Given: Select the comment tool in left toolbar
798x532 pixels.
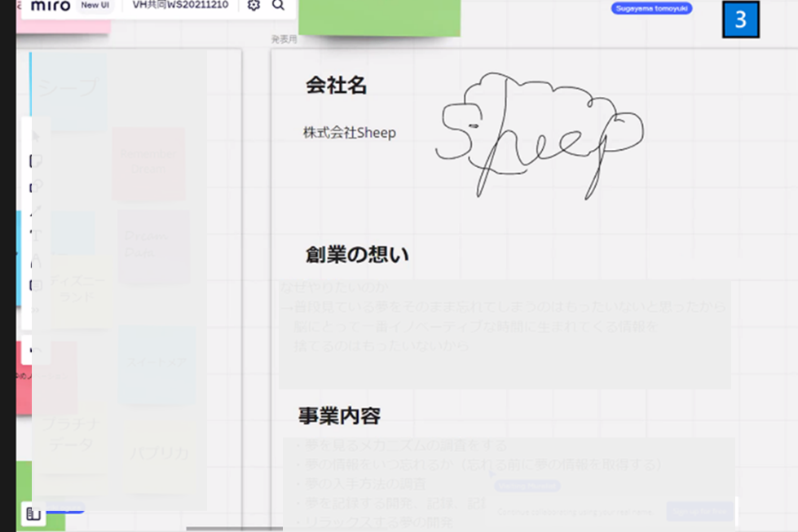Looking at the screenshot, I should click(x=36, y=285).
